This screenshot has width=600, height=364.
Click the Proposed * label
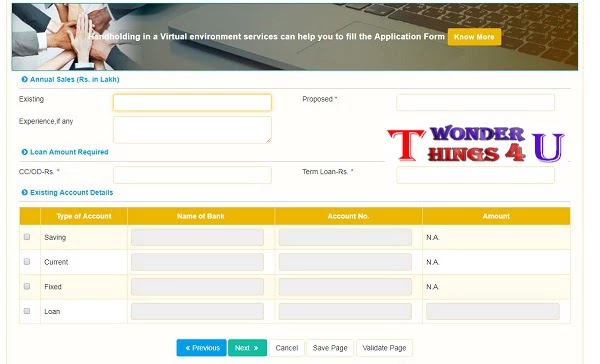tap(320, 99)
